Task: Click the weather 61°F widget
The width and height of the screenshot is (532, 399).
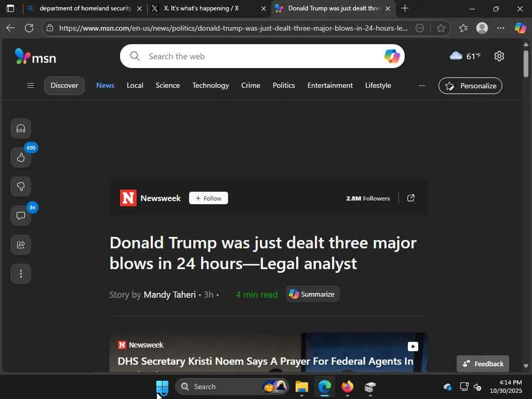Action: [x=465, y=56]
